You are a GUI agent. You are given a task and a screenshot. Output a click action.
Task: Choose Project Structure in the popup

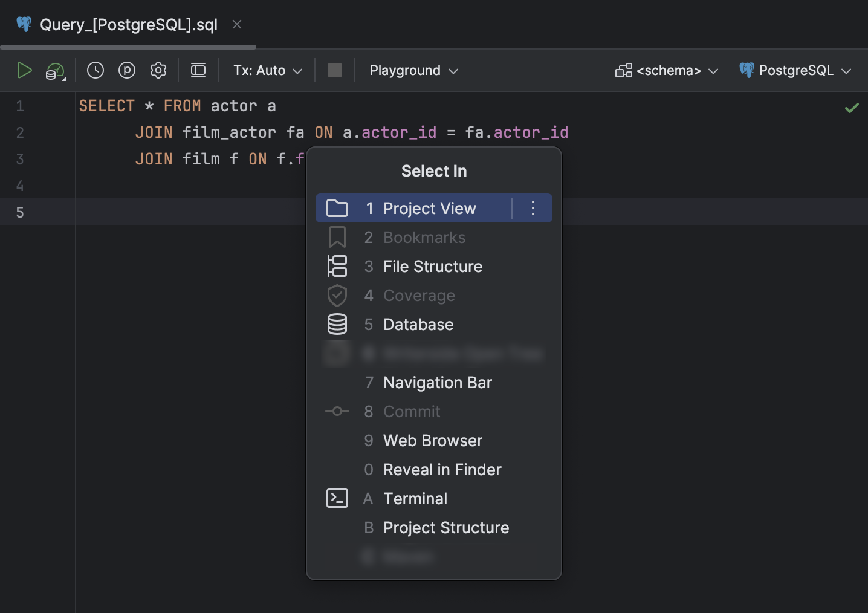coord(446,527)
